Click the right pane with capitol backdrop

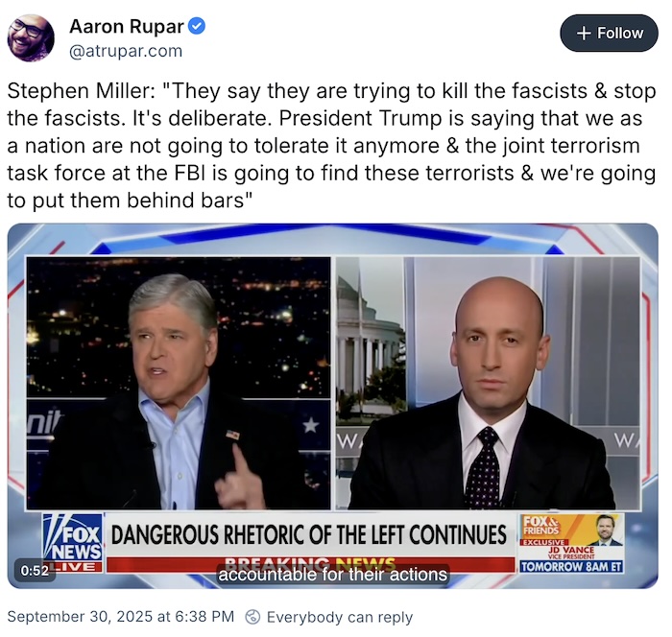click(488, 384)
